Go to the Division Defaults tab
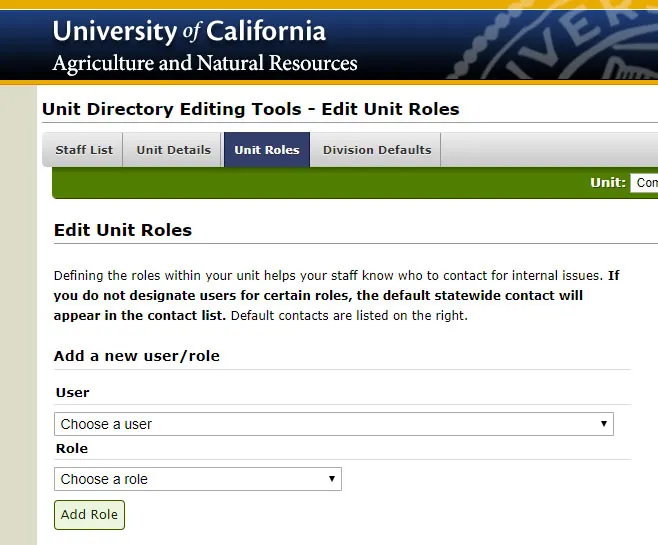This screenshot has height=545, width=658. [x=376, y=150]
